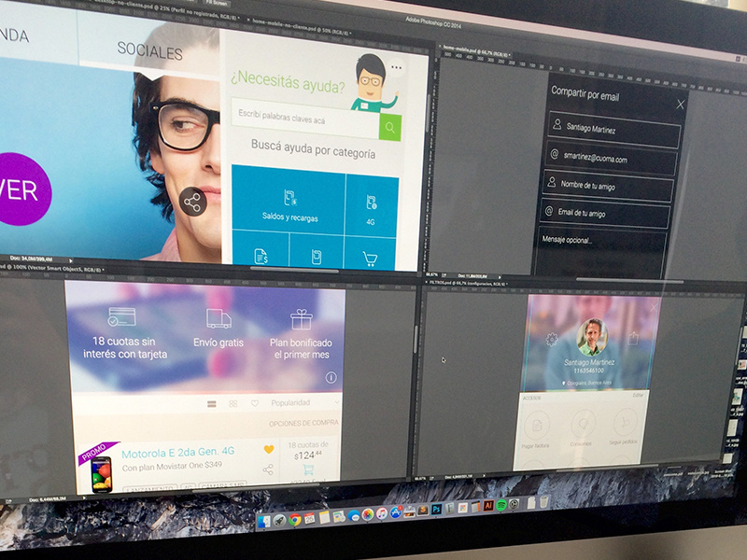Click the Motorola phone product thumbnail

click(102, 474)
